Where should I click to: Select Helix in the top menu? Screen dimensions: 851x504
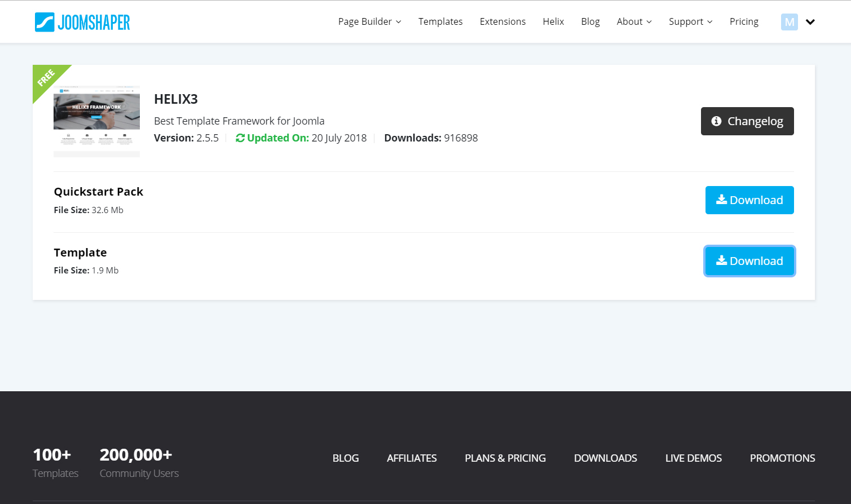coord(553,21)
